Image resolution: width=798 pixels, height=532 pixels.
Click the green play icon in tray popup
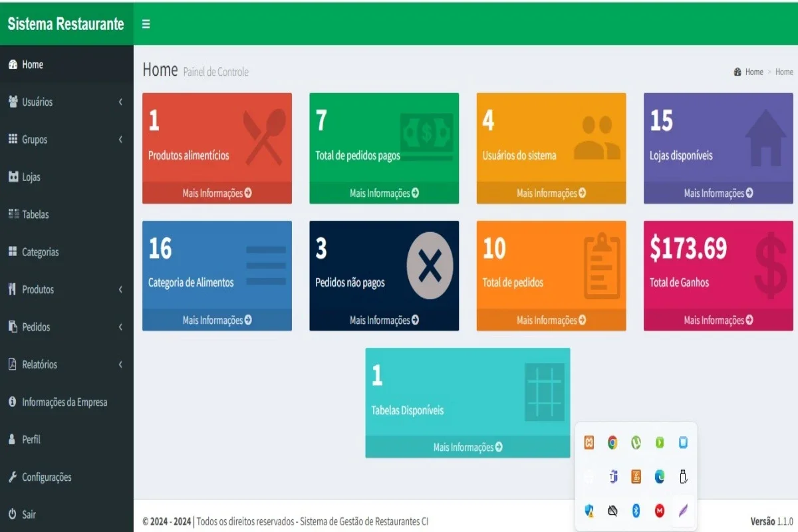click(x=660, y=442)
